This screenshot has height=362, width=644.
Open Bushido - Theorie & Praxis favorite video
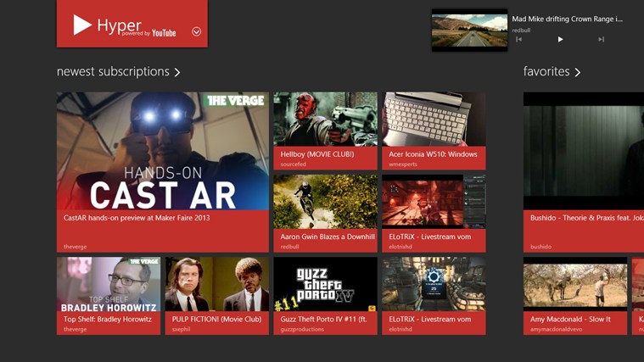pos(584,172)
